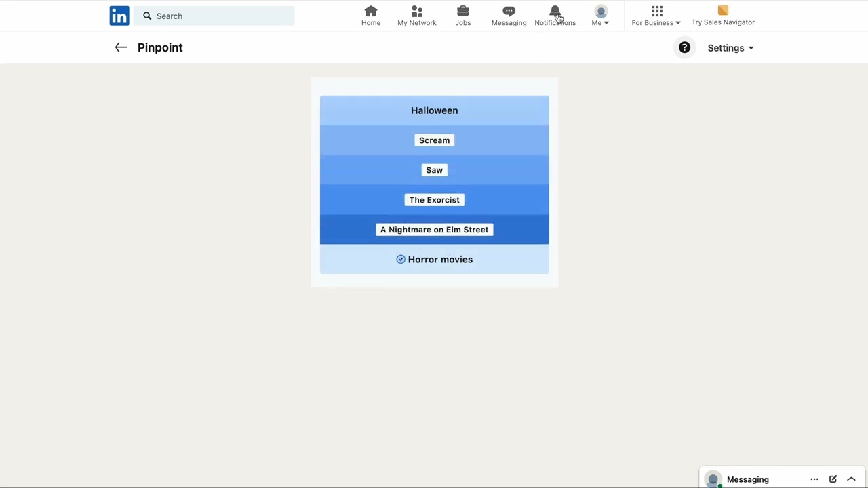This screenshot has width=868, height=488.
Task: Open the help question mark icon
Action: [x=684, y=47]
